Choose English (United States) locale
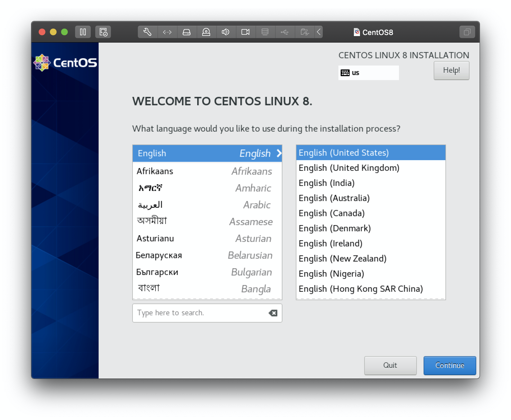Image resolution: width=511 pixels, height=420 pixels. [x=371, y=153]
